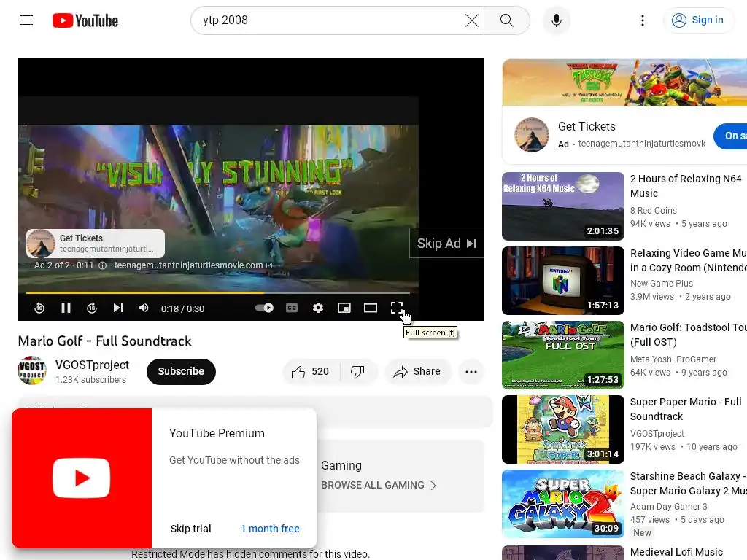The height and width of the screenshot is (560, 747).
Task: Rewind 10 seconds in the player
Action: [x=39, y=308]
